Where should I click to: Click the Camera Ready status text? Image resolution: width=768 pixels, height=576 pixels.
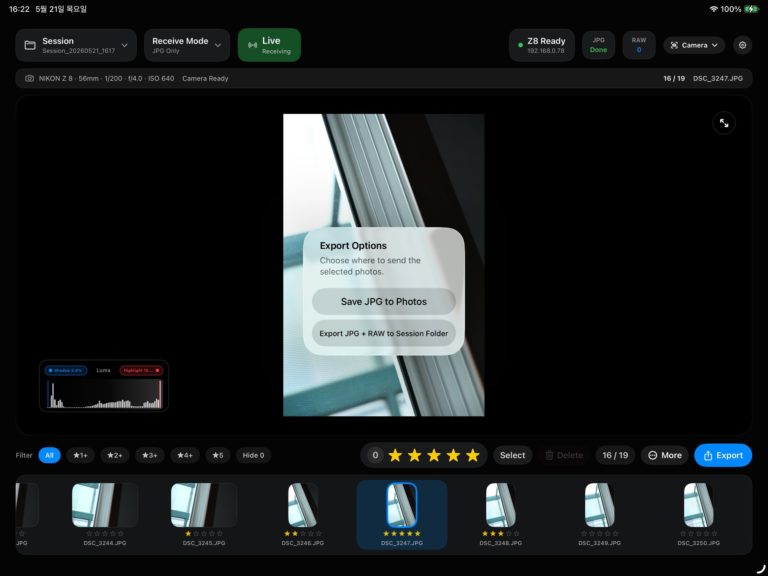pos(205,78)
